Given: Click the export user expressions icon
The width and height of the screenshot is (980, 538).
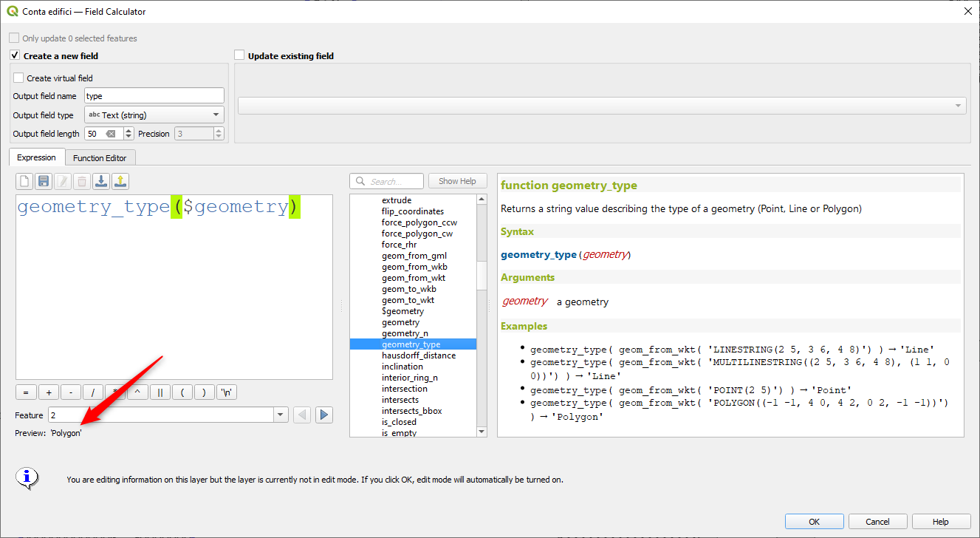Looking at the screenshot, I should [120, 181].
